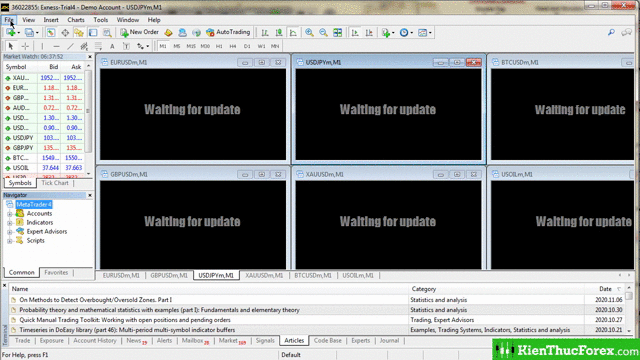The width and height of the screenshot is (640, 360).
Task: Open the Charts menu
Action: 76,20
